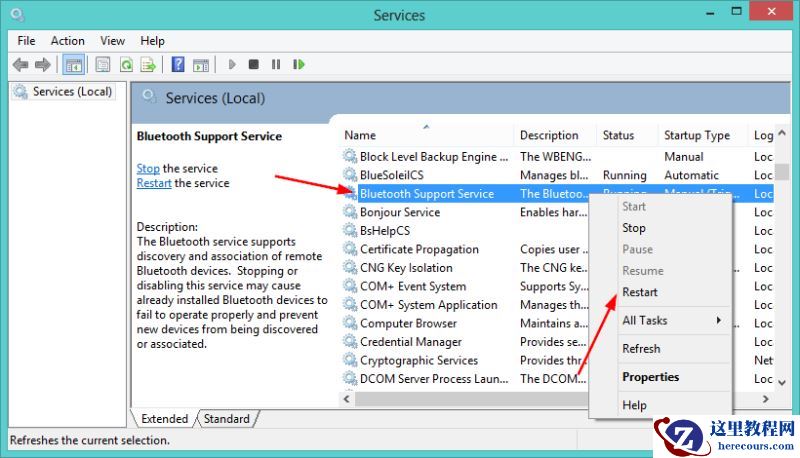
Task: Select the Credential Manager service name
Action: coord(411,342)
